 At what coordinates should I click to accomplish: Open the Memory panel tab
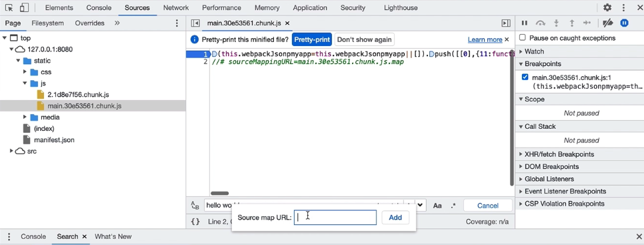267,8
